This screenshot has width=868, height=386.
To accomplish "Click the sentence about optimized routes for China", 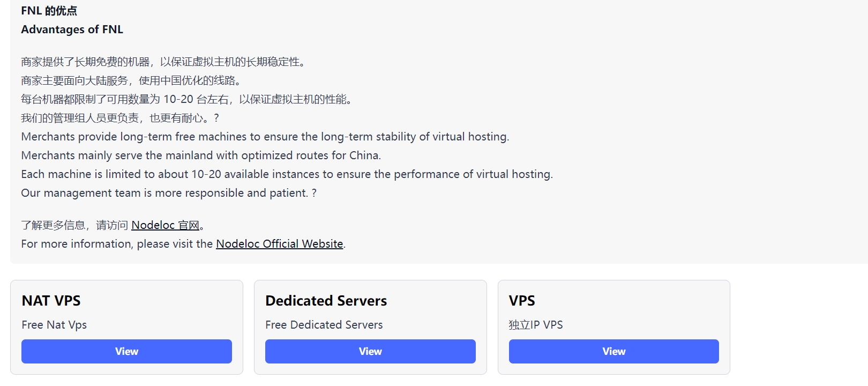I will [x=201, y=155].
